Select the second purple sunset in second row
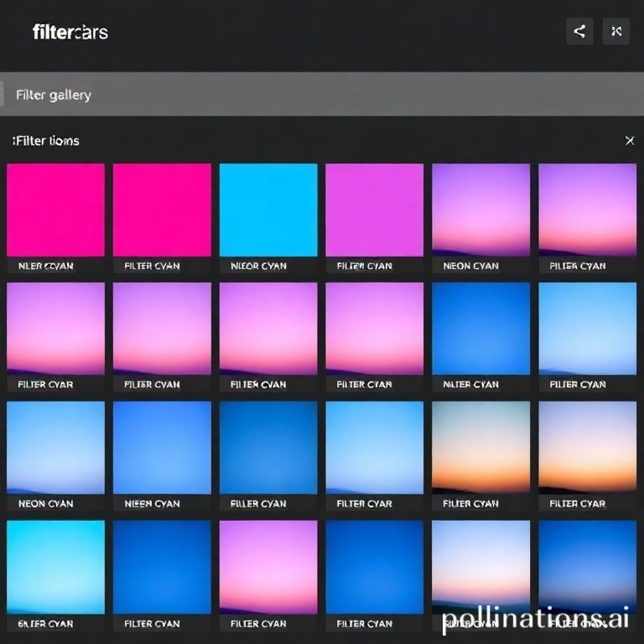644x644 pixels. pyautogui.click(x=162, y=329)
